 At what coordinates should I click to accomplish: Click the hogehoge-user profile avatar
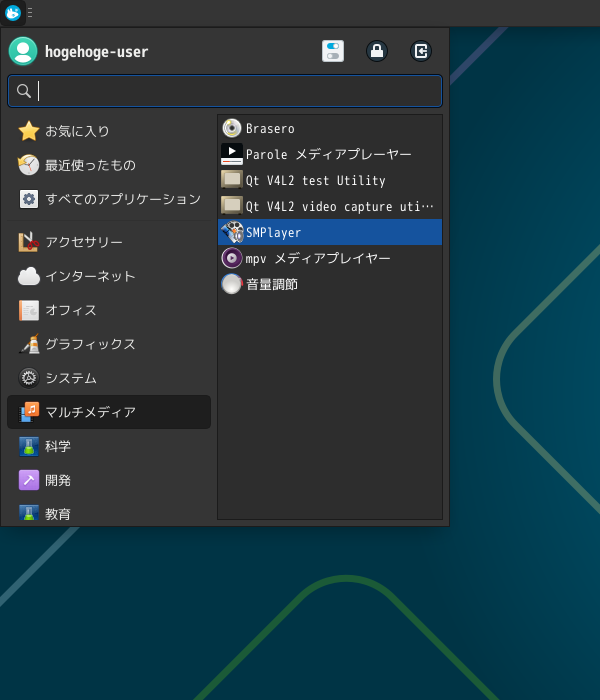tap(23, 51)
